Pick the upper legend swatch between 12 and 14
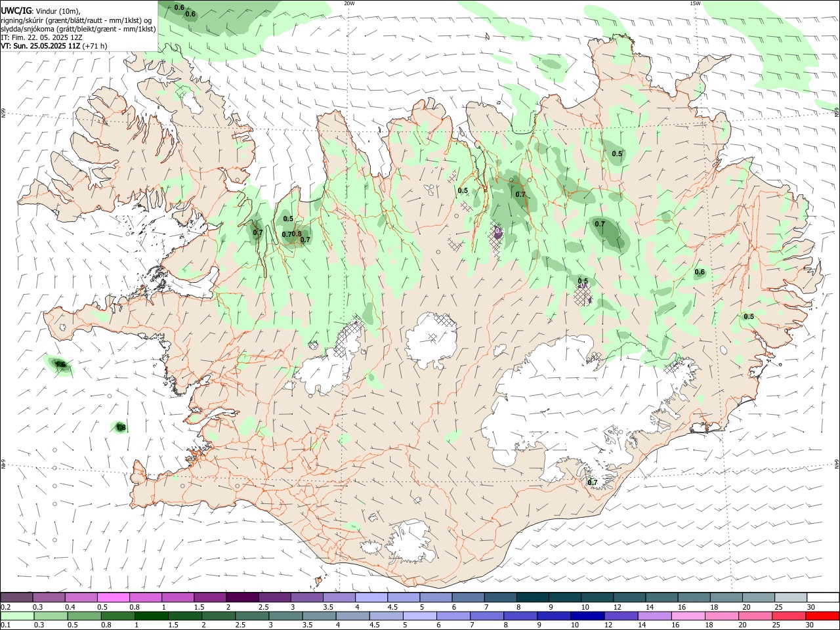840x630 pixels. (x=630, y=597)
